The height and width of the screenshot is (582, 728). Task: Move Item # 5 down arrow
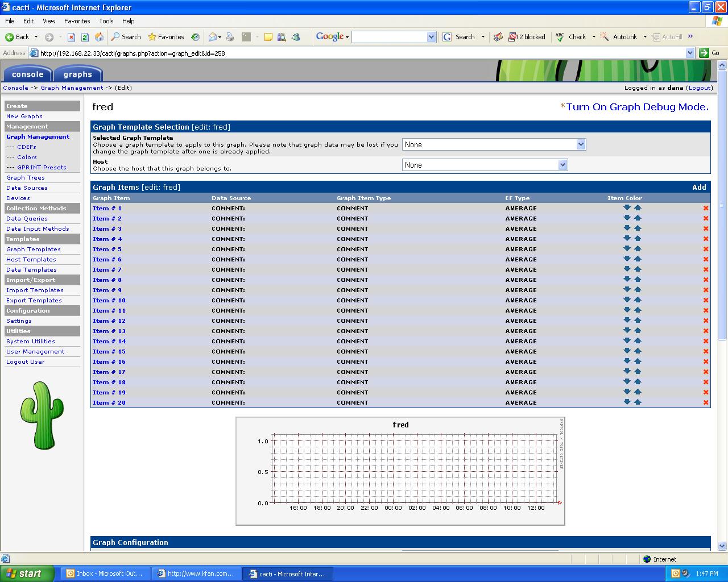(x=627, y=248)
